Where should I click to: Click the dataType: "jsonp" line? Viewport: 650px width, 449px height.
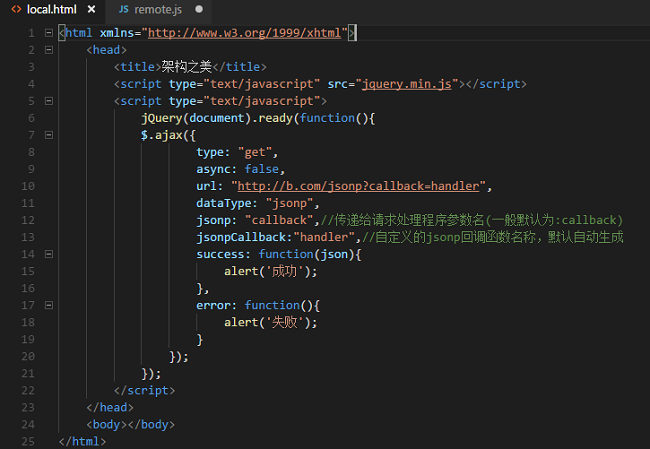258,203
